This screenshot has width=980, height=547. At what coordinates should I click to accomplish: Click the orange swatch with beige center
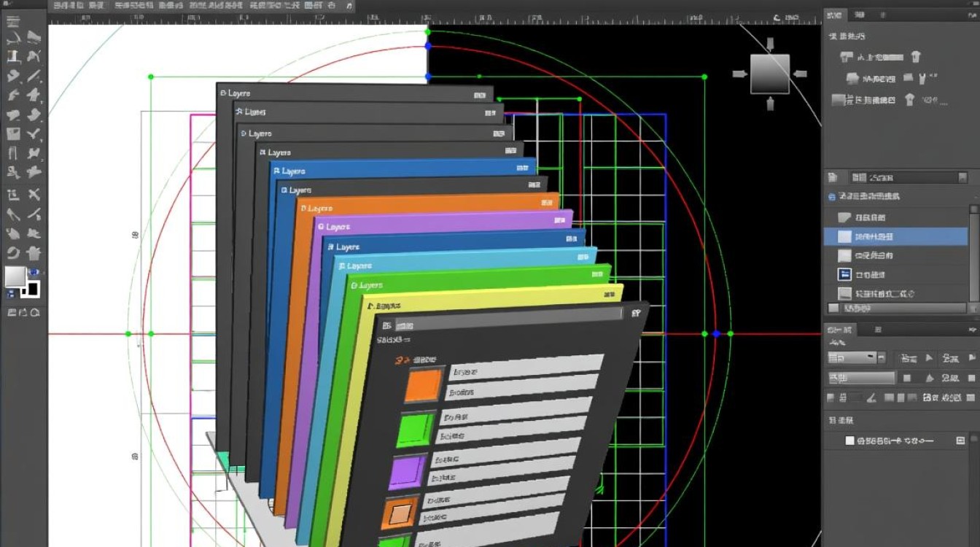point(399,514)
